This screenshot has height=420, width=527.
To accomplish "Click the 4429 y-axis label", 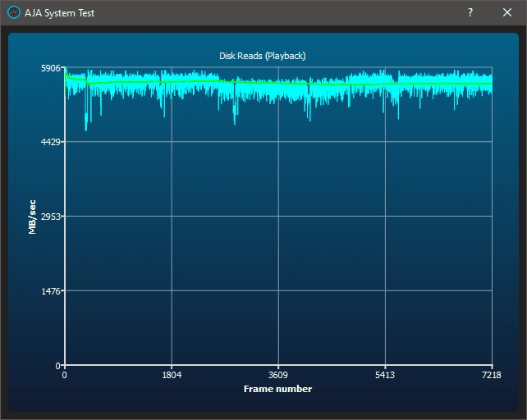I will tap(51, 142).
